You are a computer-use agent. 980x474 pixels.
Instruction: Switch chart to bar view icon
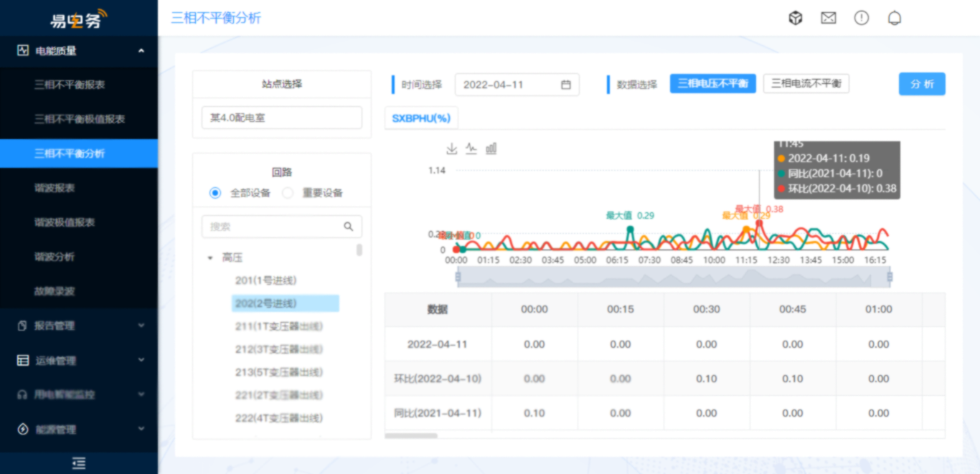pyautogui.click(x=491, y=148)
